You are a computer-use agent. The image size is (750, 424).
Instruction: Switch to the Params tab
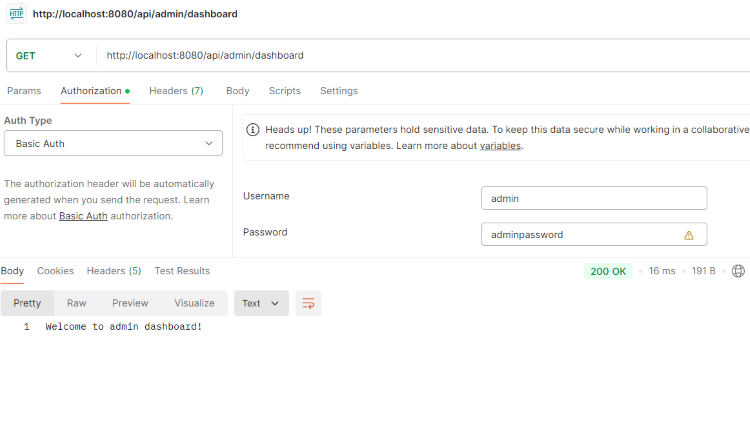tap(24, 91)
